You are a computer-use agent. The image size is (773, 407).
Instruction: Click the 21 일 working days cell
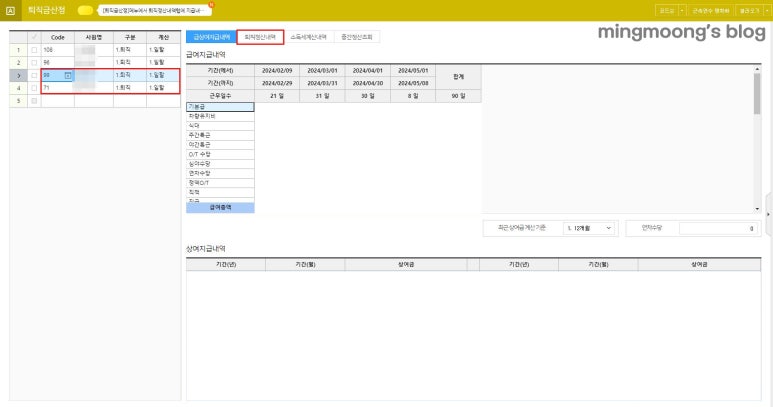[x=277, y=96]
